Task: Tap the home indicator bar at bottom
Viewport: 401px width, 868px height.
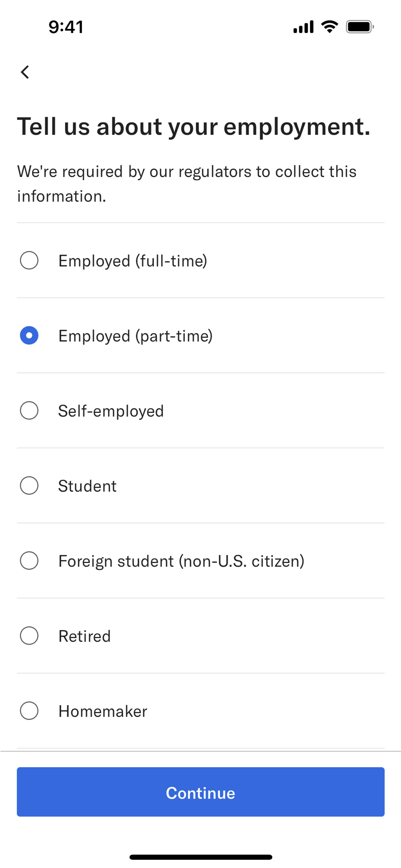Action: 201,857
